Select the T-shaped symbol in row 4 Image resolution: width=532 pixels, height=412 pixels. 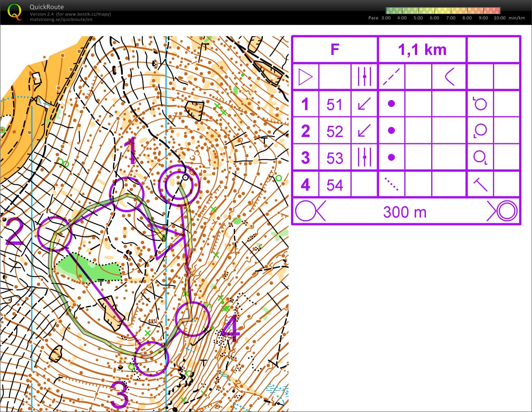pyautogui.click(x=480, y=185)
